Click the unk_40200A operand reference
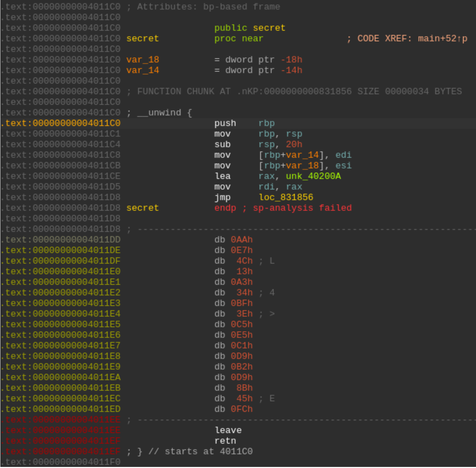Screen dimensions: 476x468 (x=313, y=176)
